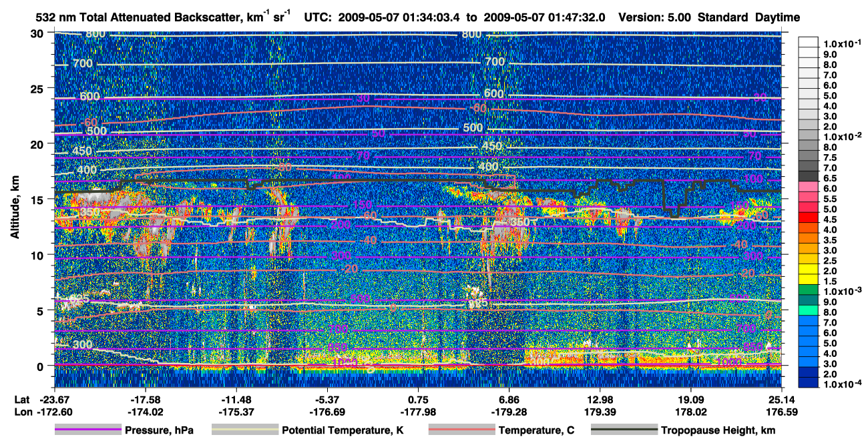Click the magenta Pressure line sample in legend

[x=87, y=430]
